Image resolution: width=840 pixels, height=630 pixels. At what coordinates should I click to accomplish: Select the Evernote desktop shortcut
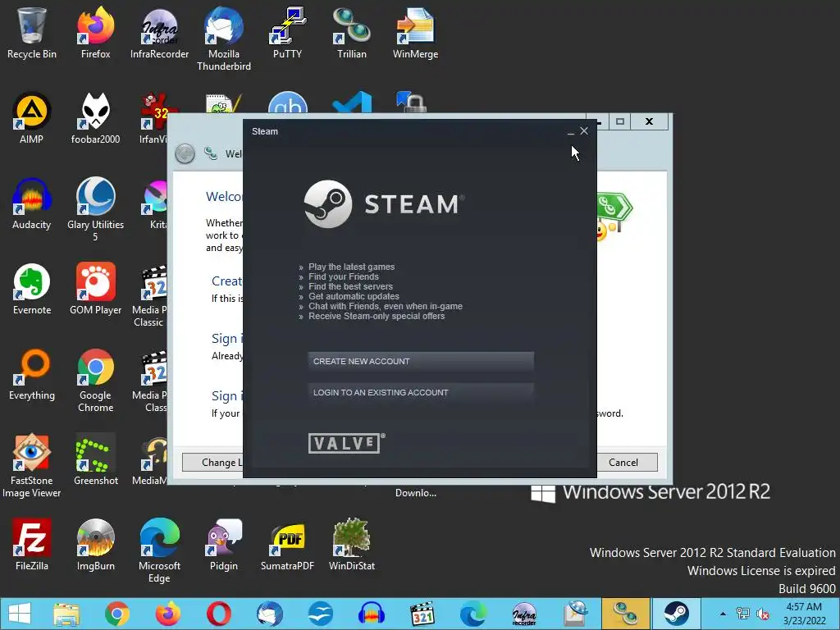tap(32, 290)
